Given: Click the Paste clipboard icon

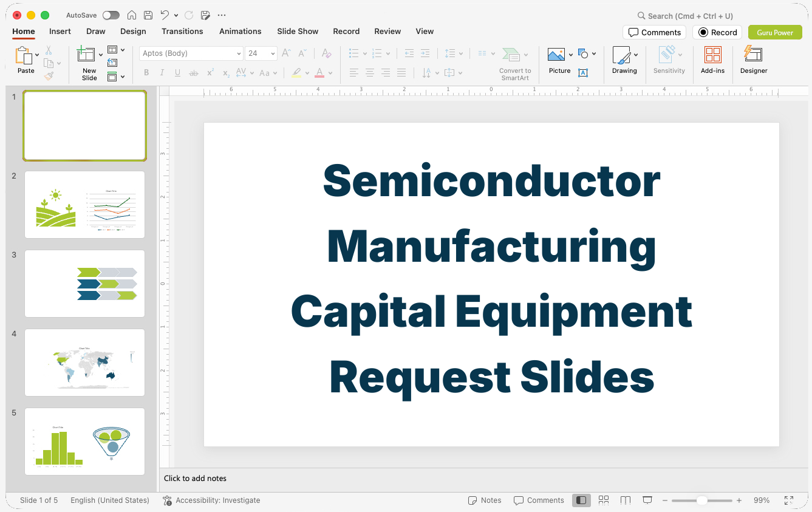Looking at the screenshot, I should click(24, 56).
